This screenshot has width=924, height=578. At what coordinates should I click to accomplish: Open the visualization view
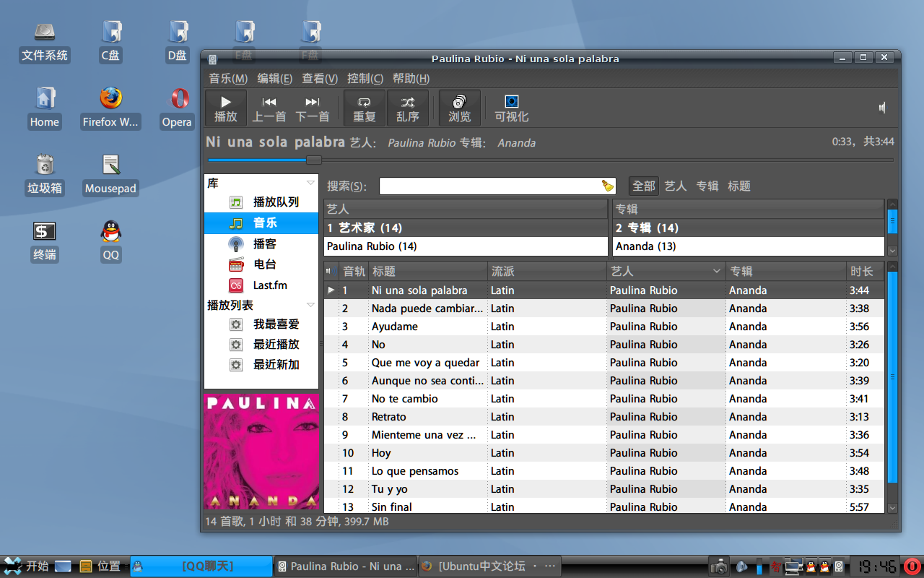(x=512, y=108)
